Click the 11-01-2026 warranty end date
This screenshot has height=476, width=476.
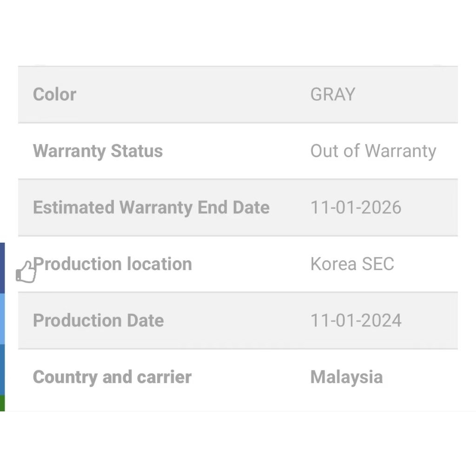click(356, 207)
